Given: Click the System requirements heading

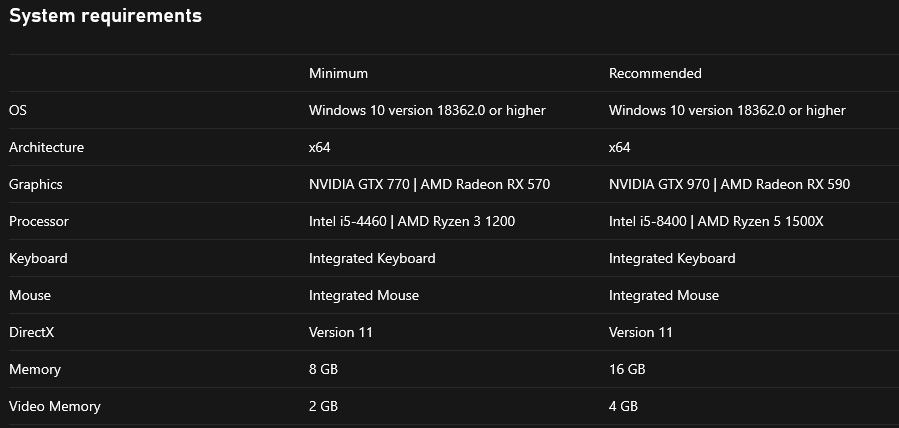Looking at the screenshot, I should 105,16.
